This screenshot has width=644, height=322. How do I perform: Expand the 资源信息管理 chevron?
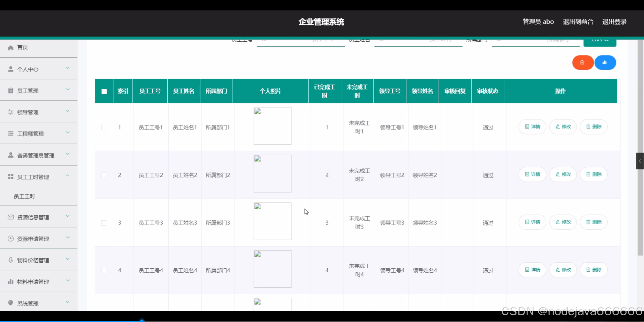68,216
